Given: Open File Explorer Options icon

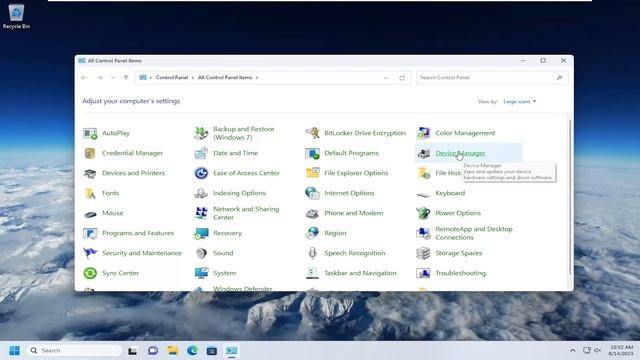Looking at the screenshot, I should point(312,173).
